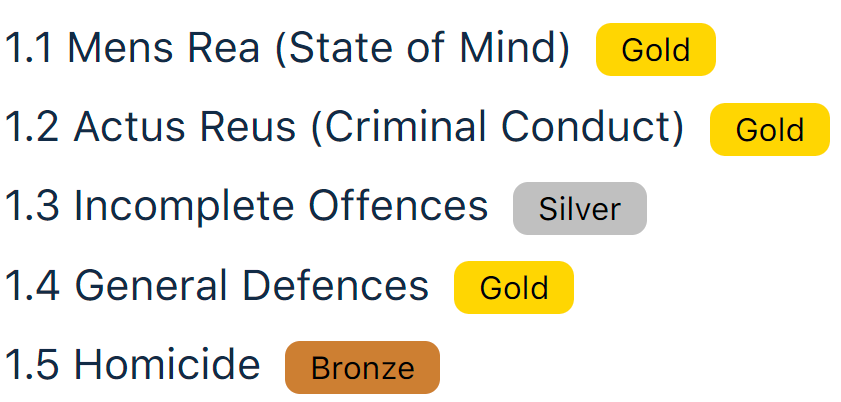Go to the General Defences topic
Screen dimensions: 841x402
[x=216, y=287]
